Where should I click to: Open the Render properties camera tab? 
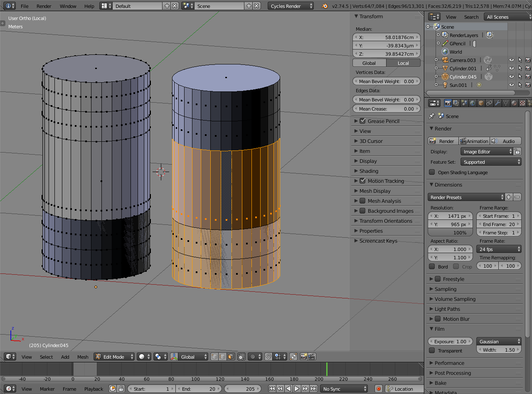(x=448, y=103)
